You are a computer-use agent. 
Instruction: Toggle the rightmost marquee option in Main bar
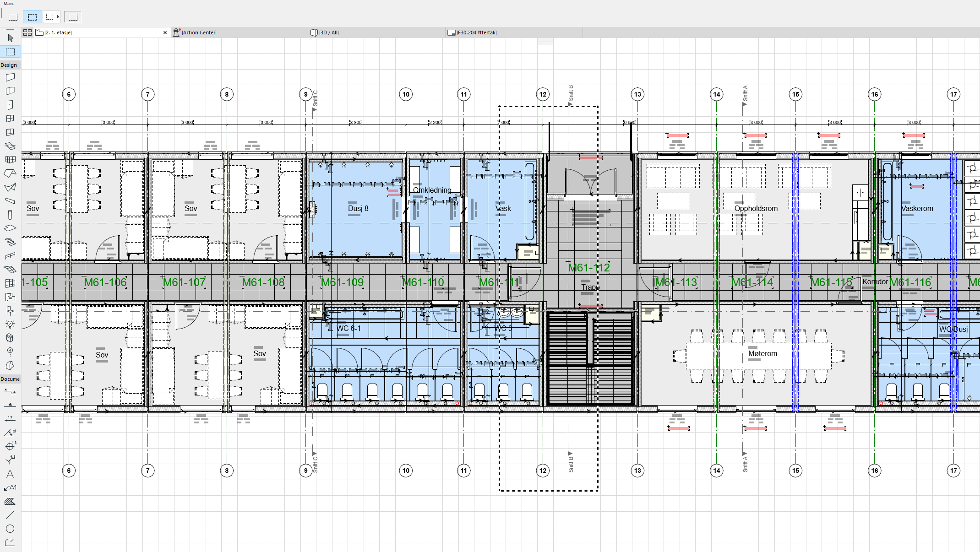[73, 17]
